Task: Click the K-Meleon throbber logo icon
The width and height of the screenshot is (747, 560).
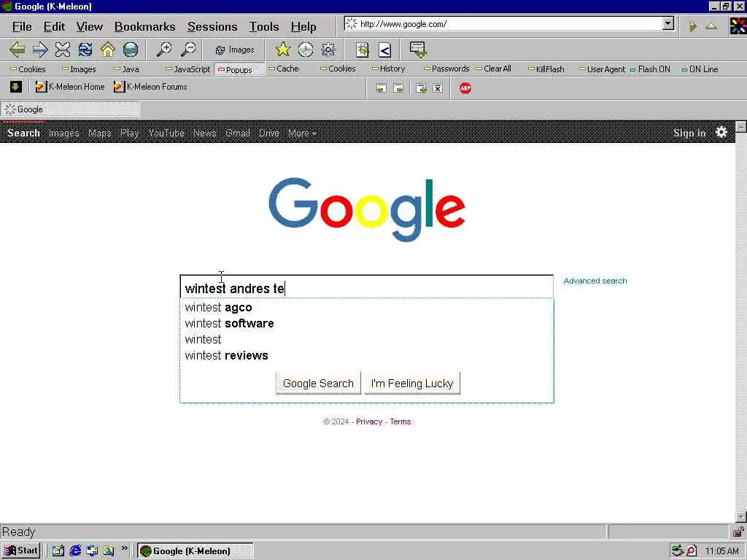Action: [x=738, y=26]
